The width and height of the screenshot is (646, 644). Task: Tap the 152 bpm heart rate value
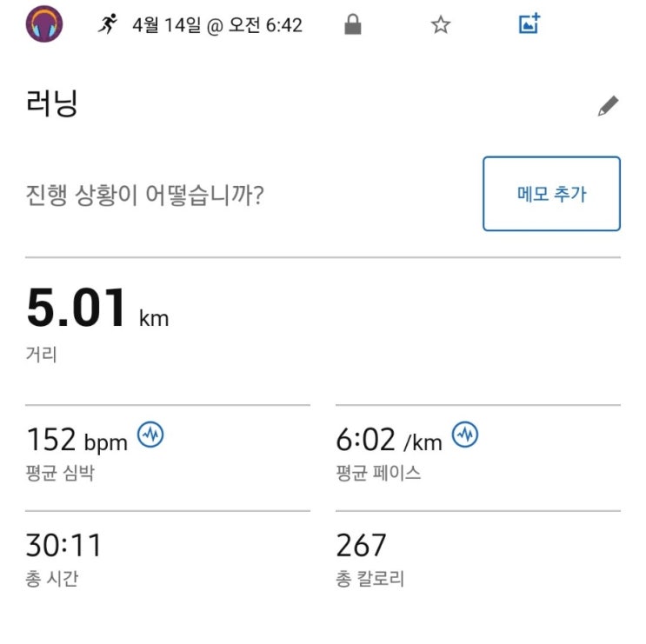point(77,440)
